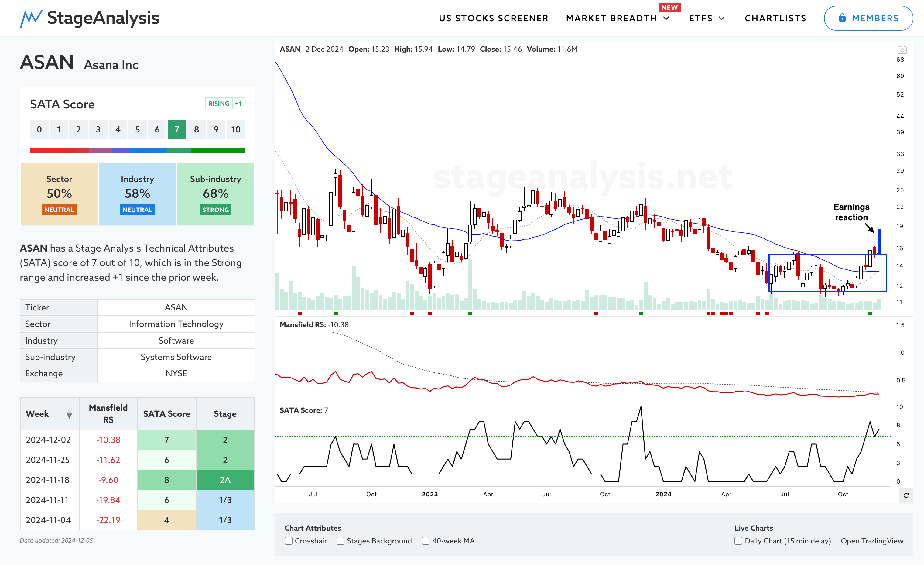Click the Information Technology sector value
The height and width of the screenshot is (565, 924).
pyautogui.click(x=176, y=324)
